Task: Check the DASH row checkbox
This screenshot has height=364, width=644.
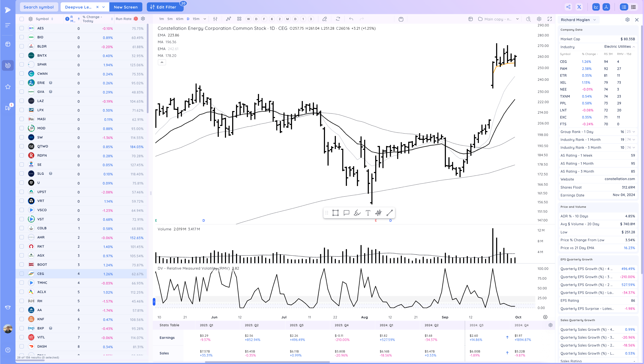Action: (x=22, y=346)
